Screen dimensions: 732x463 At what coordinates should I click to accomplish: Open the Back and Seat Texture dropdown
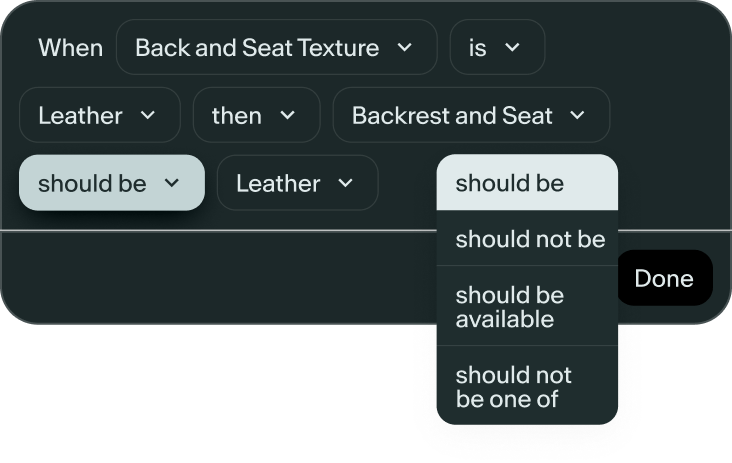pyautogui.click(x=276, y=47)
